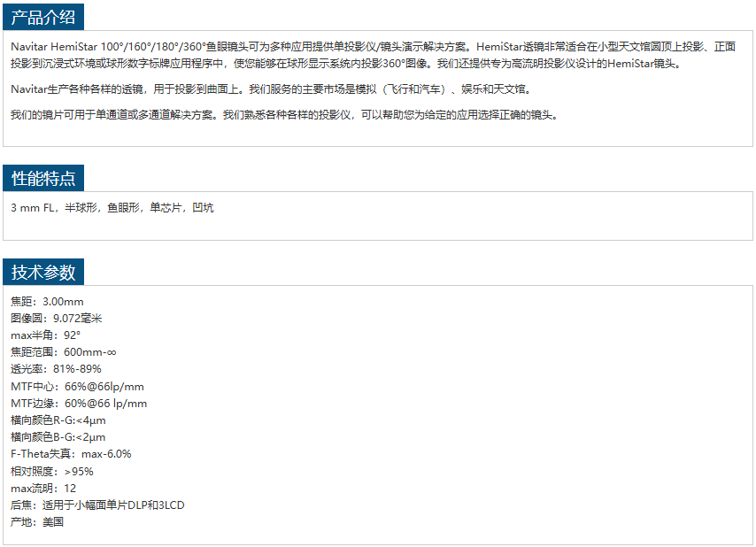This screenshot has width=756, height=547.
Task: Select the 焦距：3.00mm spec line
Action: tap(47, 302)
